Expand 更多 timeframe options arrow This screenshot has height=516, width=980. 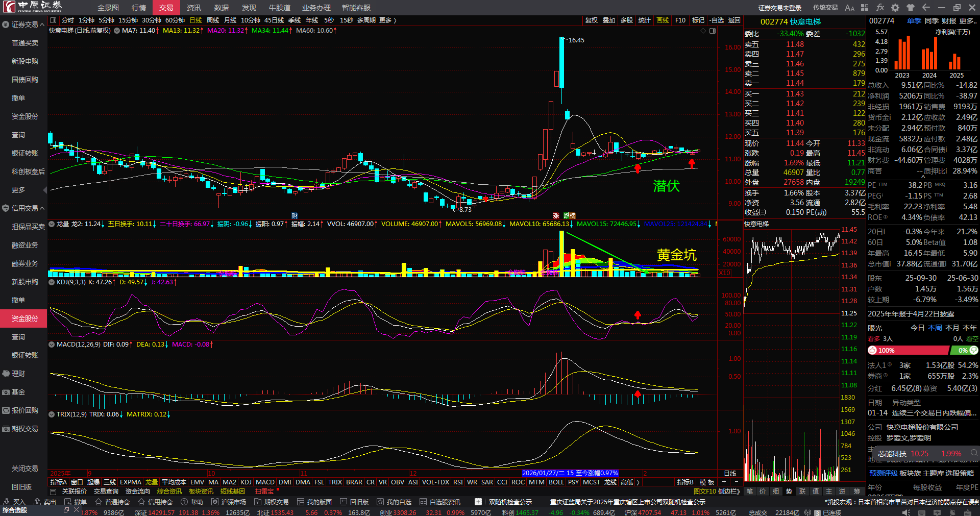point(395,20)
